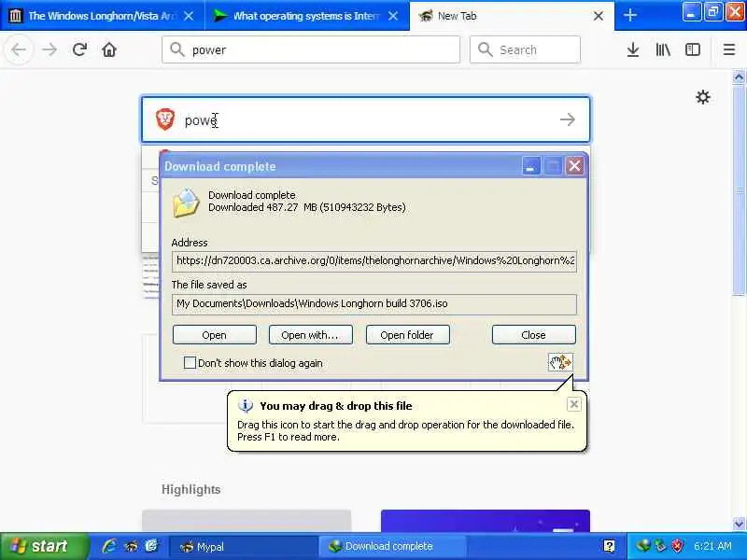Click the blue highlight card thumbnail
The image size is (747, 560).
(x=485, y=521)
